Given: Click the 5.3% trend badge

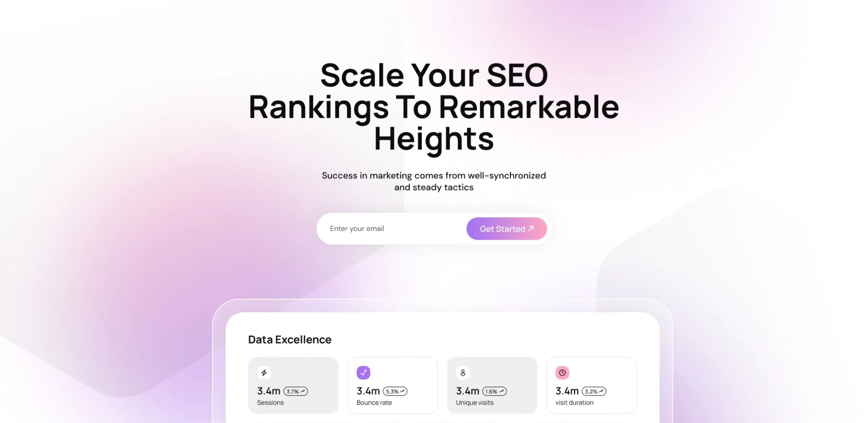Looking at the screenshot, I should tap(395, 392).
